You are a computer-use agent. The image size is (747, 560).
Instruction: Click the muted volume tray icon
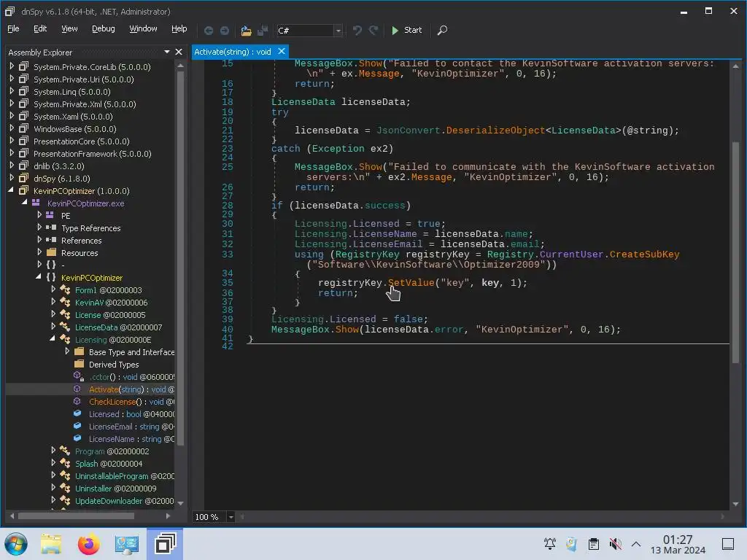point(615,543)
